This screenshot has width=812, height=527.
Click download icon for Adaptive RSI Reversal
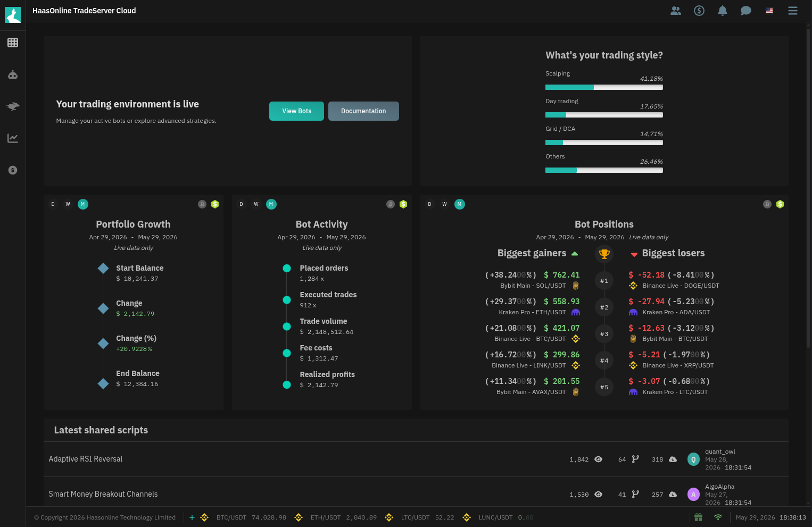(673, 459)
